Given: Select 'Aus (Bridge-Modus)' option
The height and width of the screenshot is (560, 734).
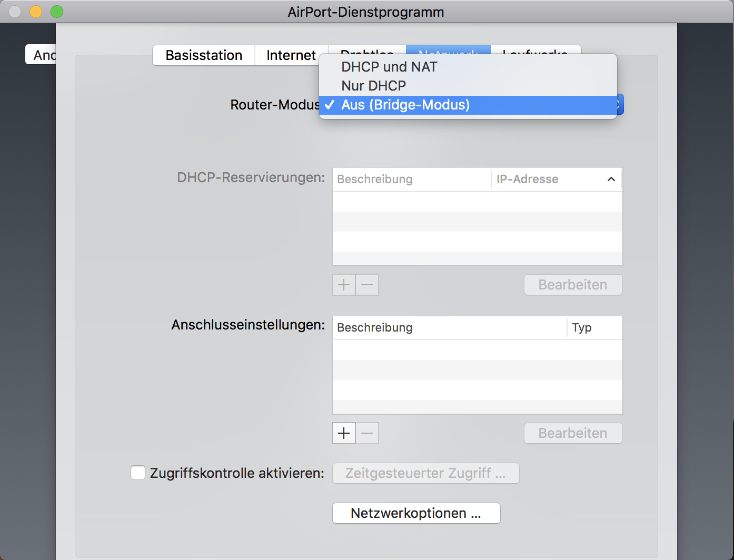Looking at the screenshot, I should point(468,105).
